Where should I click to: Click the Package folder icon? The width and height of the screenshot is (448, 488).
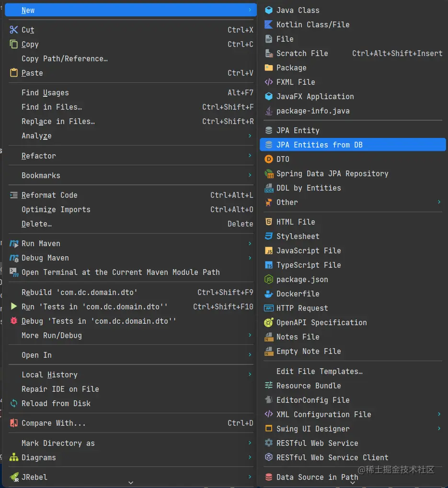coord(268,68)
